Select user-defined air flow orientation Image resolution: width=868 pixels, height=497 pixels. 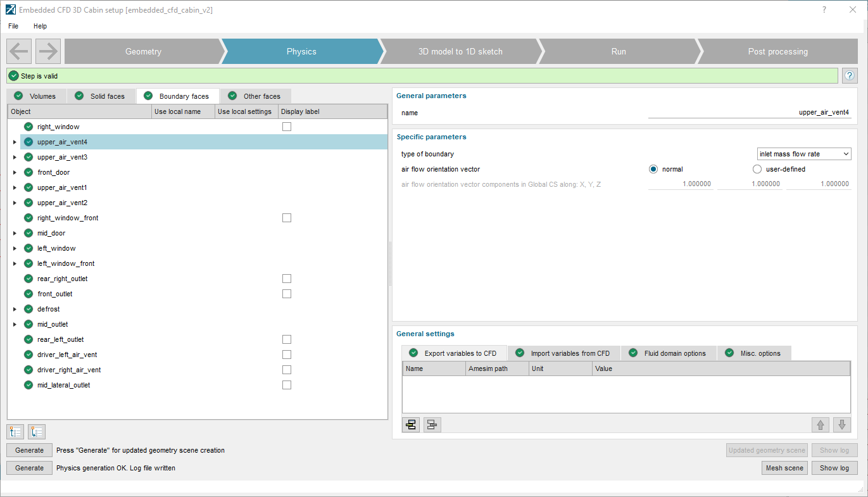click(x=757, y=169)
